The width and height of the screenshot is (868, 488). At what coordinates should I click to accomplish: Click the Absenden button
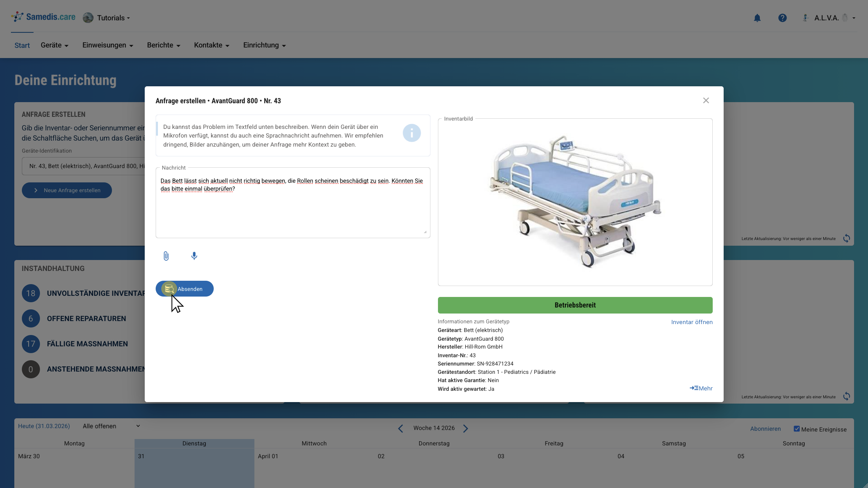click(185, 289)
